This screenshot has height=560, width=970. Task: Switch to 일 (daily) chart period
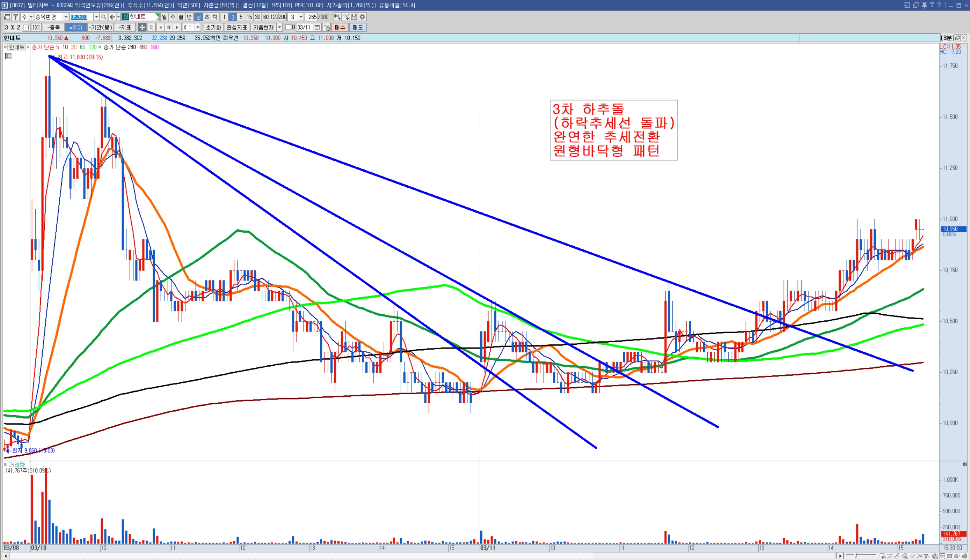165,17
